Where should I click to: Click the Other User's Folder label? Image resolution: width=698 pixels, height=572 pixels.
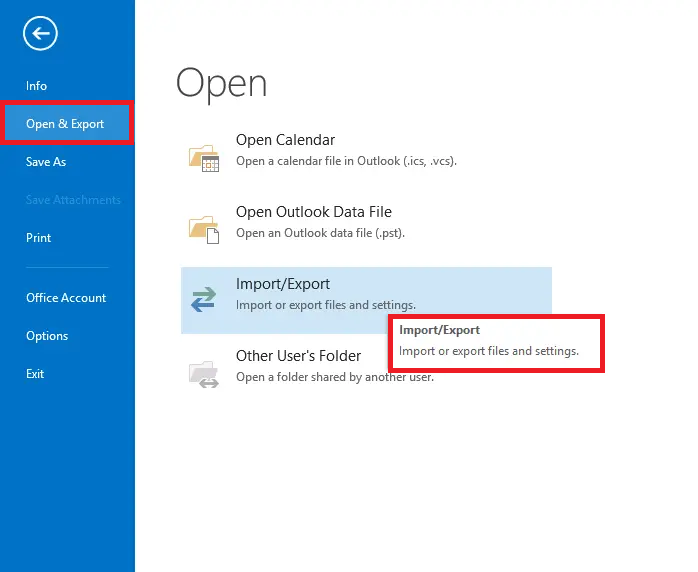[x=298, y=356]
